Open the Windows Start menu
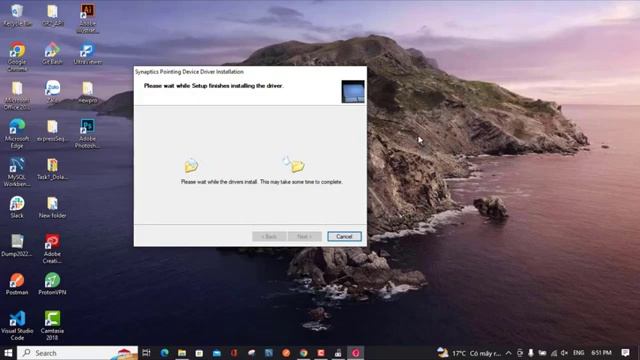 8,353
